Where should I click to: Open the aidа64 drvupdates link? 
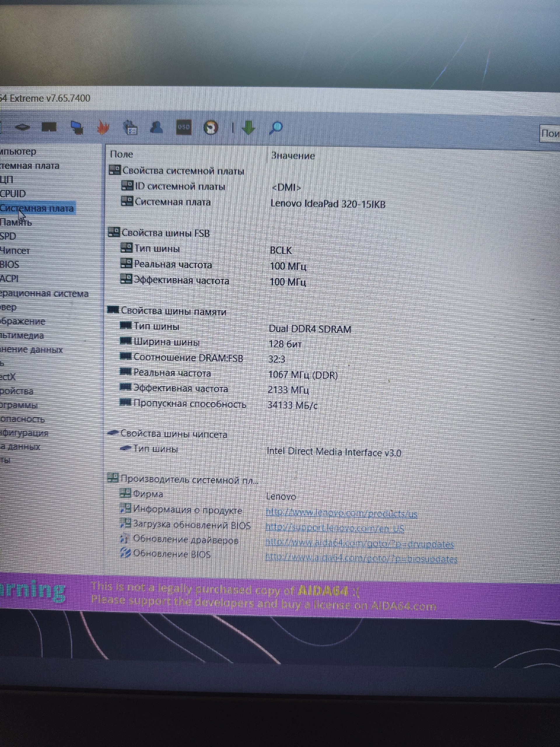[360, 543]
